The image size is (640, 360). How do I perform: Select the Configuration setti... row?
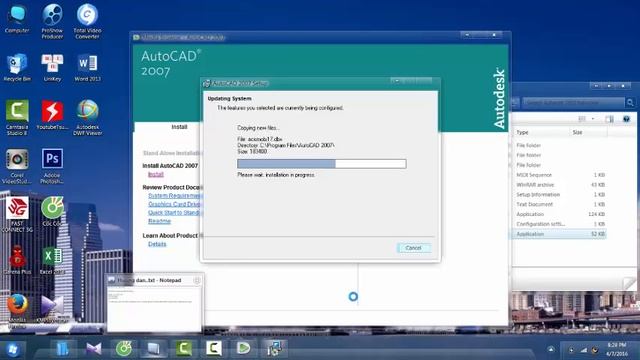[x=559, y=224]
